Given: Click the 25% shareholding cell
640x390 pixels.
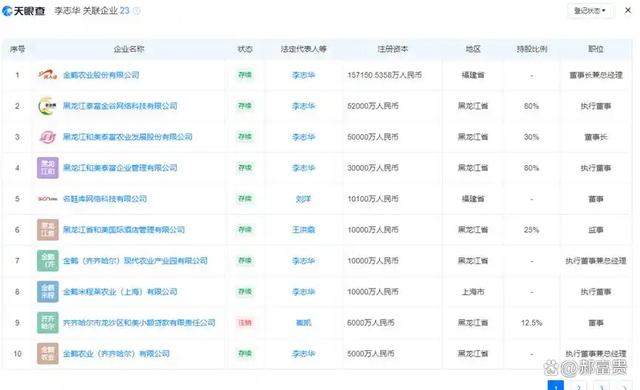Looking at the screenshot, I should pos(531,230).
